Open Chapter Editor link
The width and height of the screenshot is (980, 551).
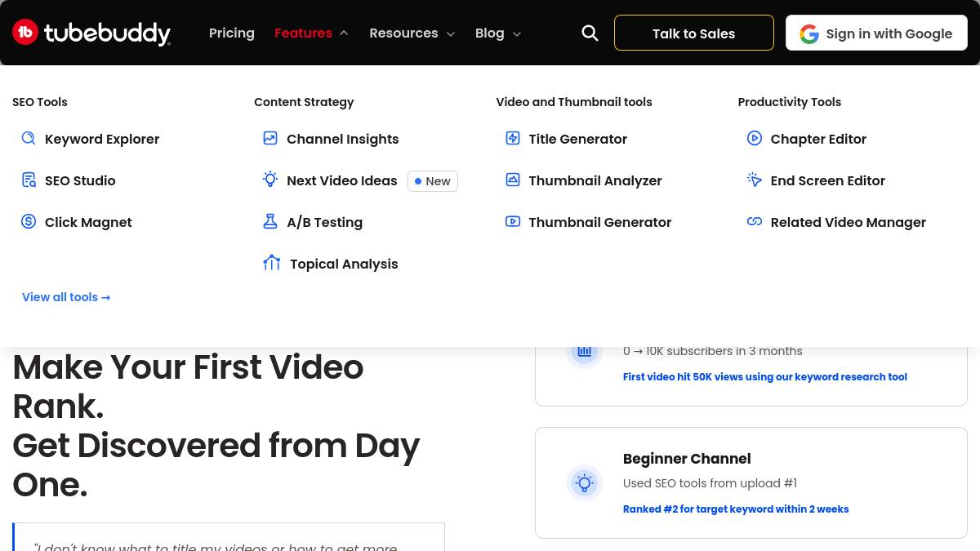click(x=818, y=139)
